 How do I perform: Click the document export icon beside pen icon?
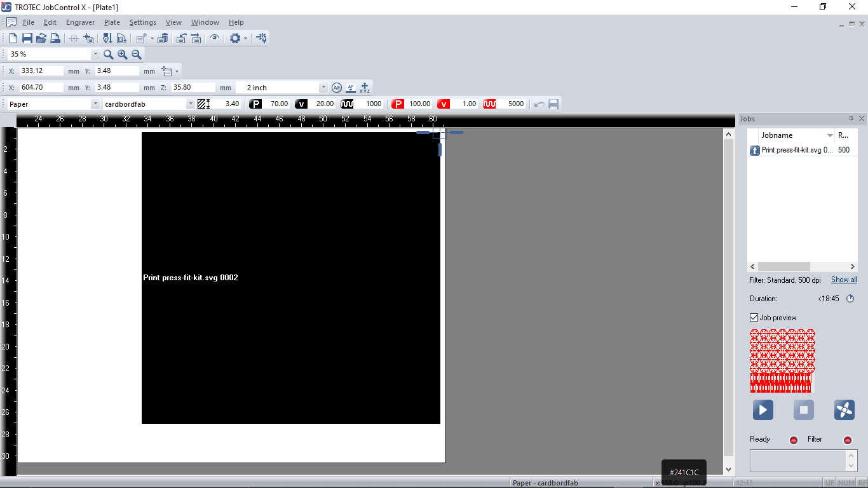click(121, 38)
